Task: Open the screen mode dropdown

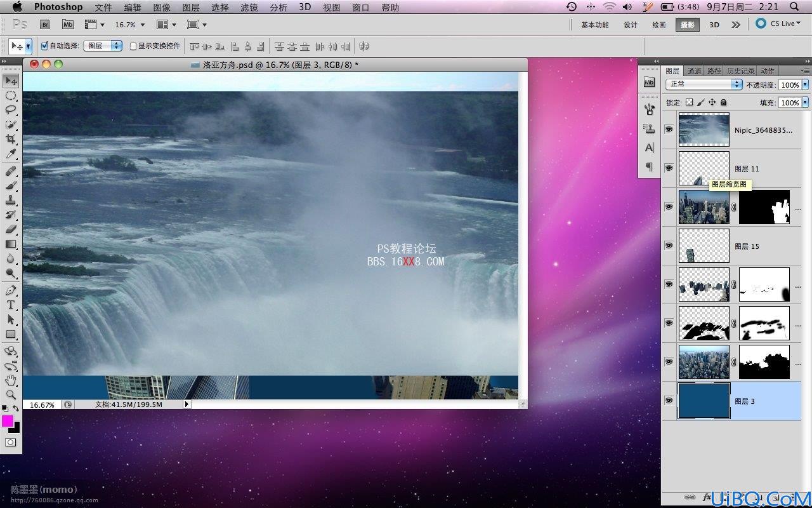Action: click(198, 24)
